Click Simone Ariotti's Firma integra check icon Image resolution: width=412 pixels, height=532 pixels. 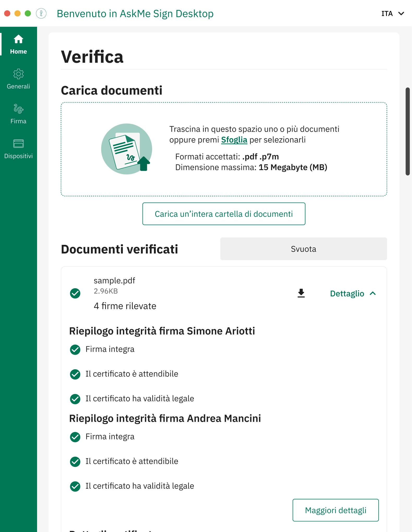75,349
